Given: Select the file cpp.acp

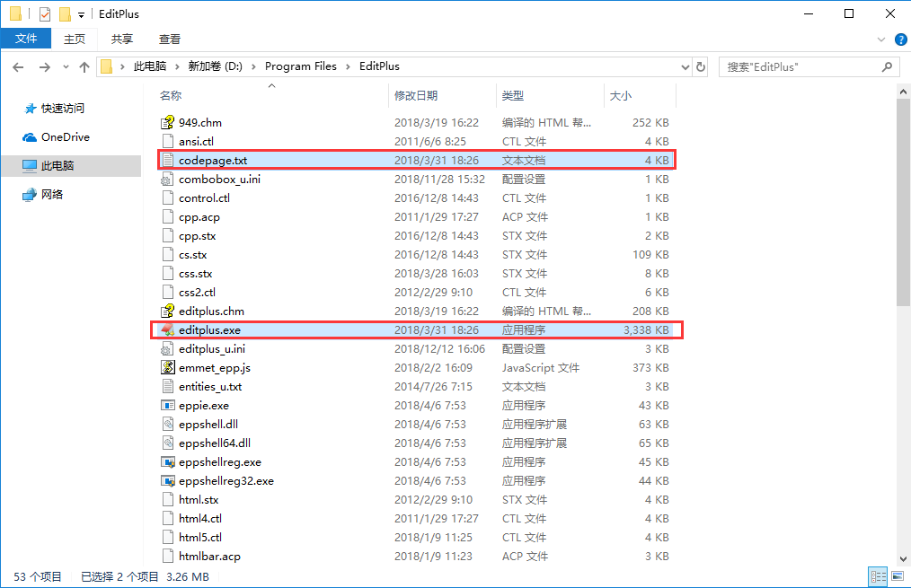Looking at the screenshot, I should (x=416, y=217).
